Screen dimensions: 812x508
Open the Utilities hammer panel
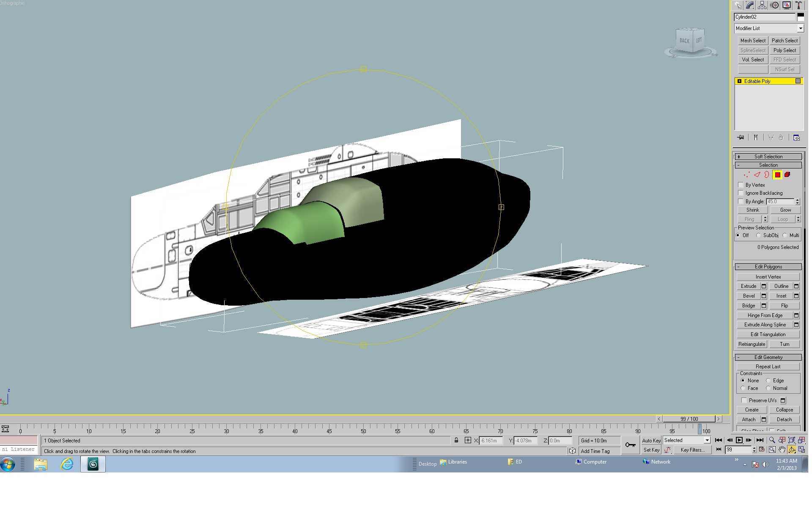pos(799,5)
